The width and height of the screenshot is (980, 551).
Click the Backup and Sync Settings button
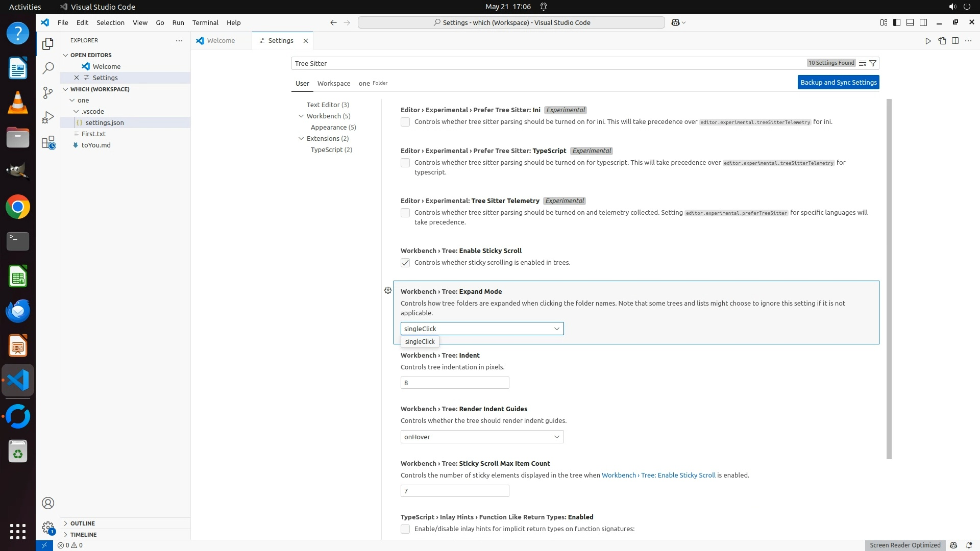(838, 82)
